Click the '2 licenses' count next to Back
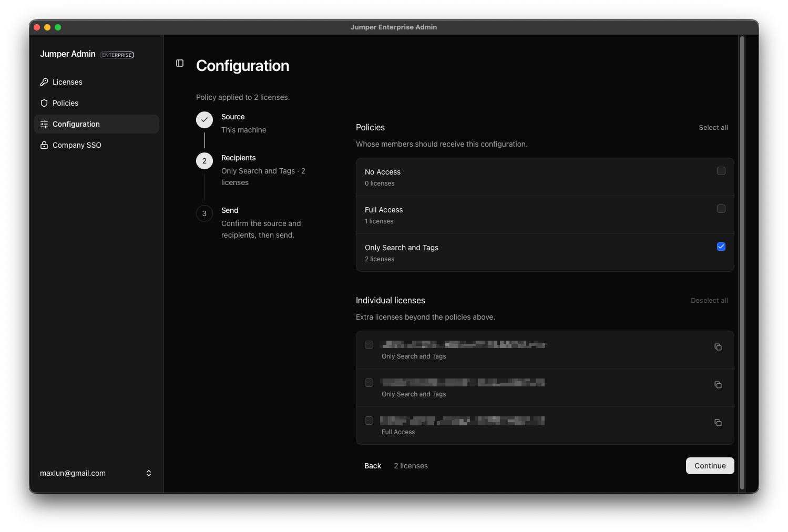The width and height of the screenshot is (788, 532). [x=411, y=466]
